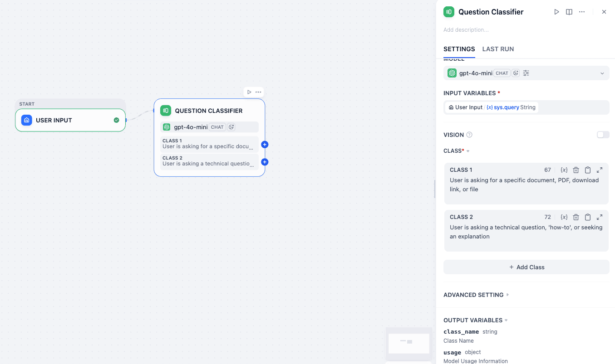Open model parameter tuning sliders icon
Image resolution: width=615 pixels, height=364 pixels.
[526, 73]
